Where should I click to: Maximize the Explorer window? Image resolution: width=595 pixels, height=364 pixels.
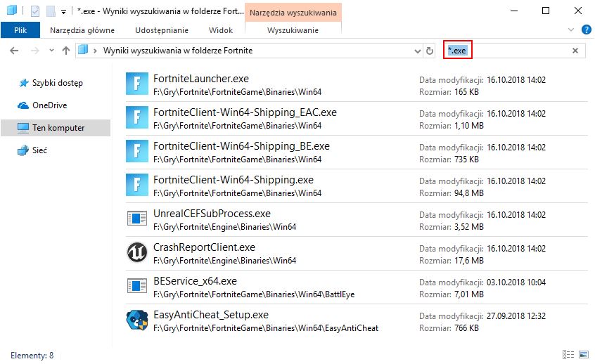[546, 11]
